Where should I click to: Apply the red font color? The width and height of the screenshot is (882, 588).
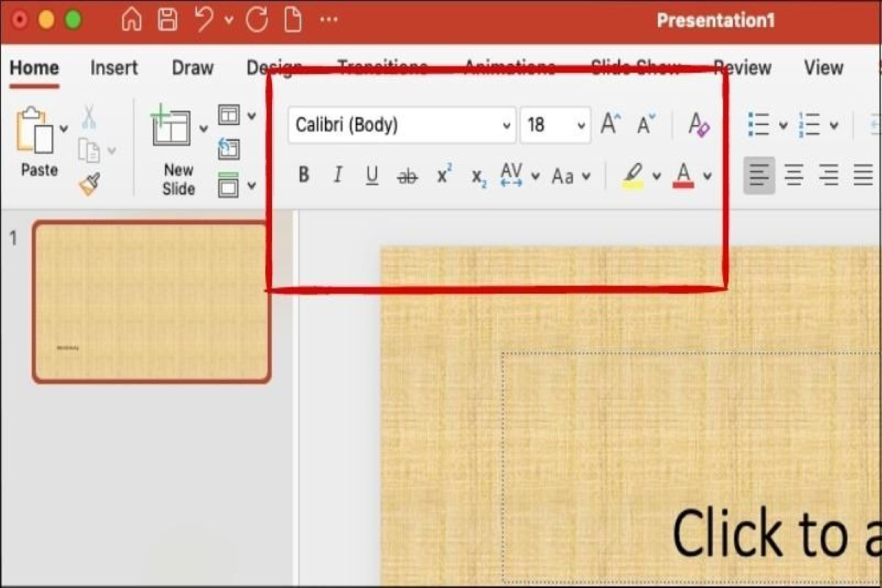click(684, 176)
